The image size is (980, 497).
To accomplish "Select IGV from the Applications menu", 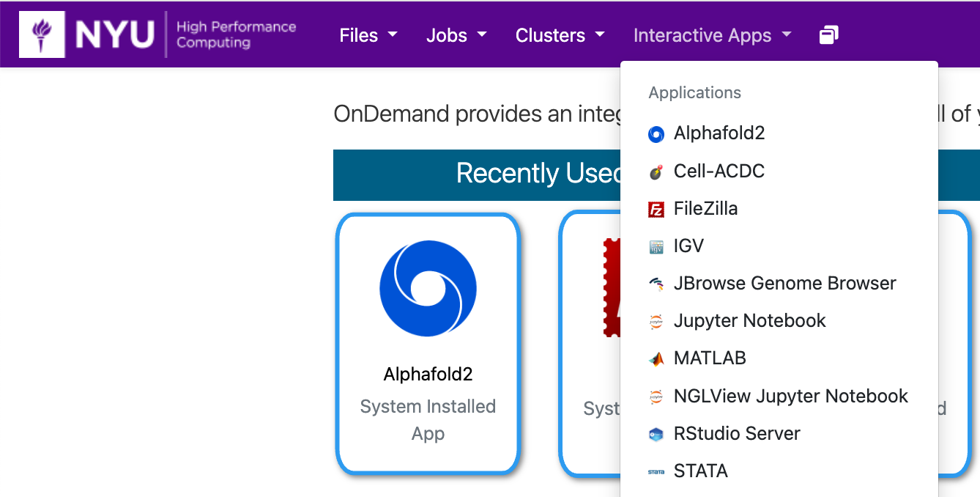I will 779,246.
